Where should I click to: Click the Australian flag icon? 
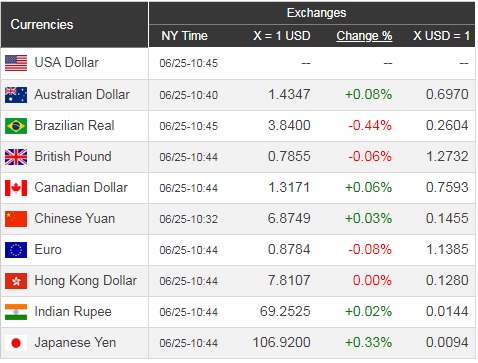16,95
